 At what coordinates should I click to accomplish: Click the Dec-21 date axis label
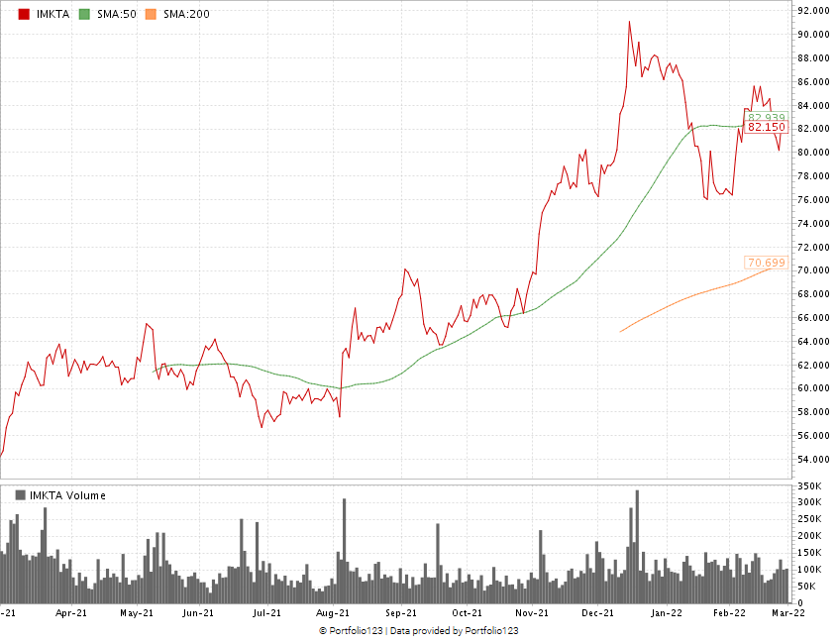[598, 613]
